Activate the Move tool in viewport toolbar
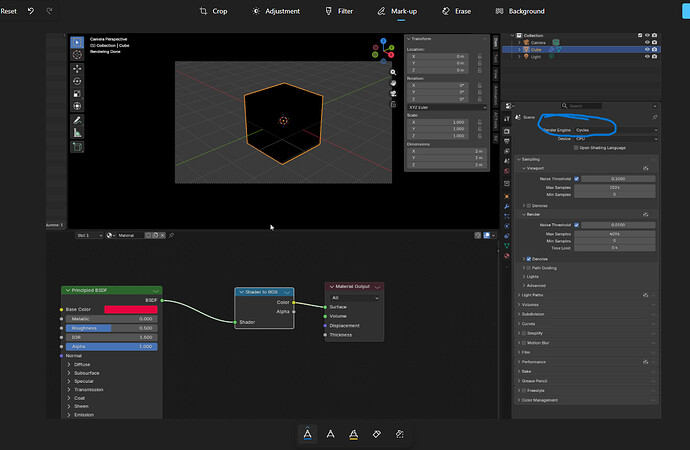690x450 pixels. tap(77, 69)
